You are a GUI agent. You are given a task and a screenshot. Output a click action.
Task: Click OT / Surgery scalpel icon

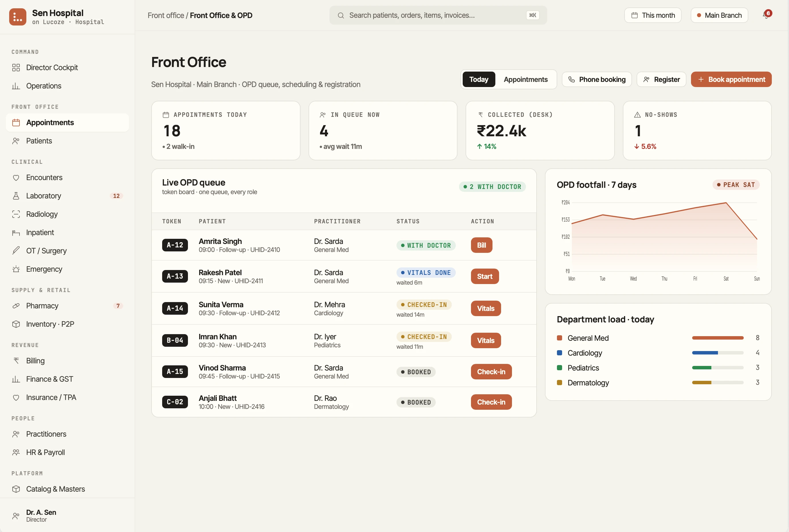pos(16,251)
